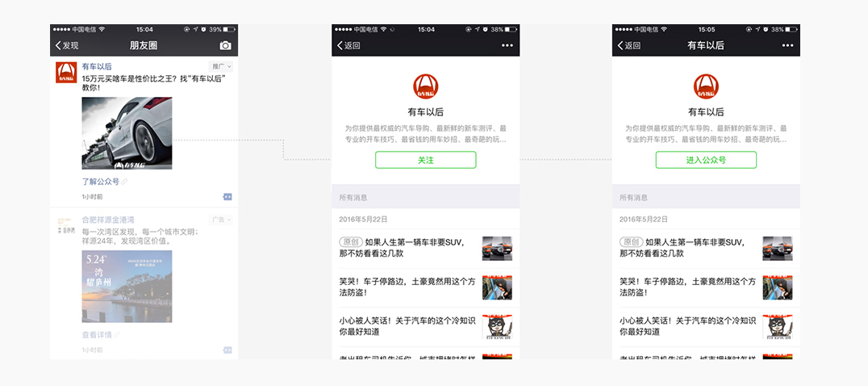Click the green 进入公众号 button
Screen dimensions: 868x386
point(707,160)
